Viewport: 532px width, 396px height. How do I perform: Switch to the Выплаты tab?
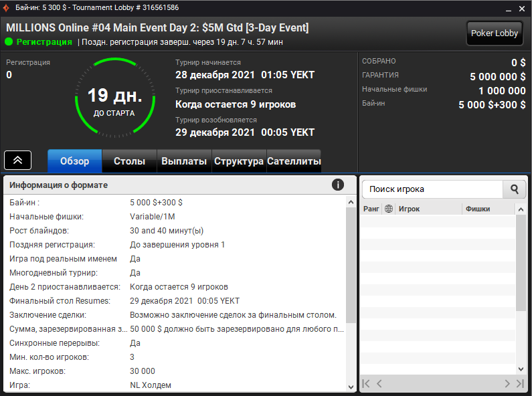point(184,161)
